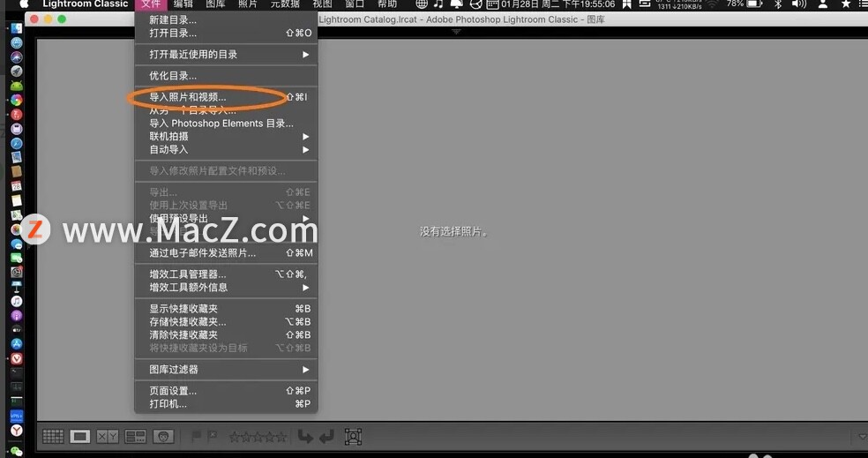The width and height of the screenshot is (868, 458).
Task: Choose 优化目录... from the menu
Action: coord(226,76)
